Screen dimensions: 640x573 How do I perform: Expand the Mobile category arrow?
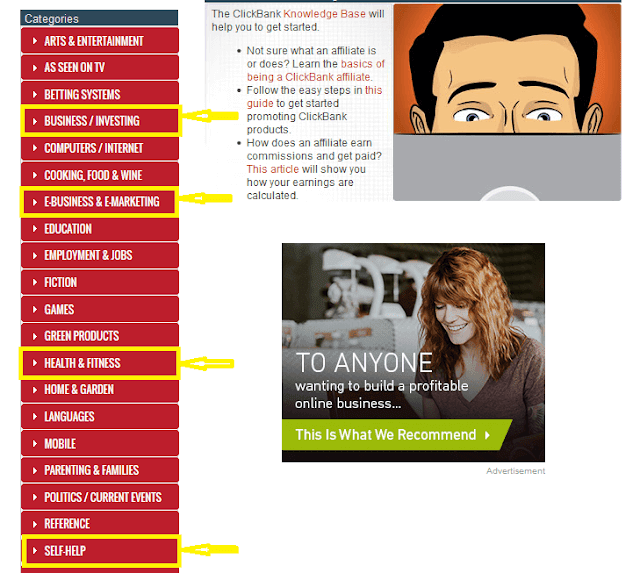pos(35,444)
